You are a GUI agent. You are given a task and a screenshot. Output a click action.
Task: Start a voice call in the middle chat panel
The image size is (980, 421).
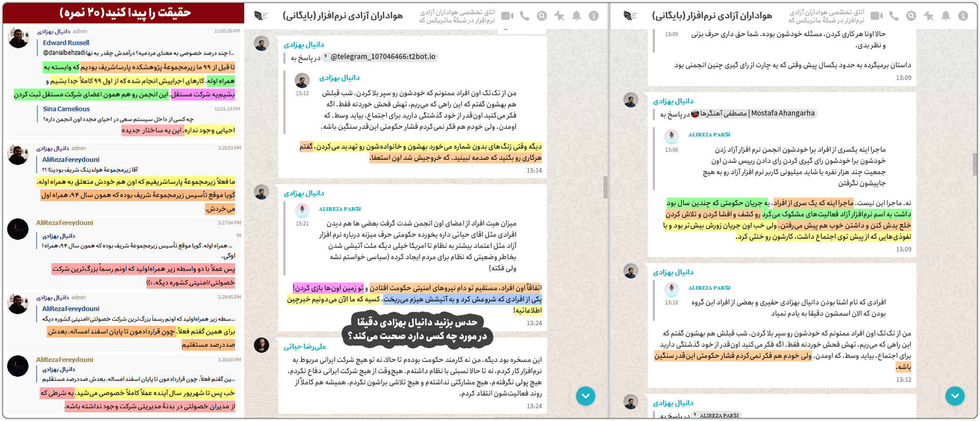525,16
